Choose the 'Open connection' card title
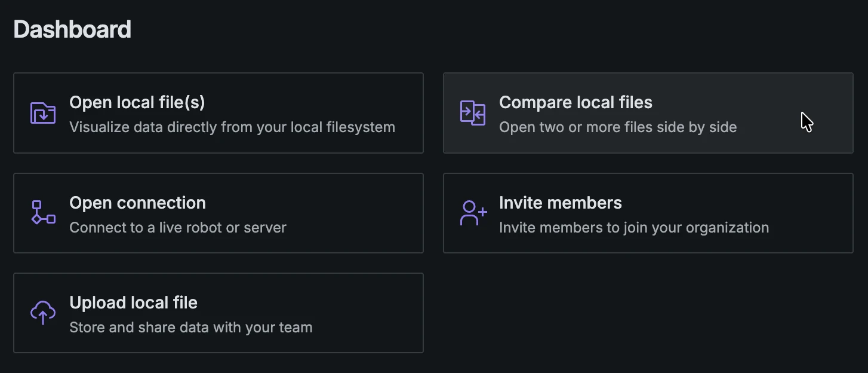 137,203
